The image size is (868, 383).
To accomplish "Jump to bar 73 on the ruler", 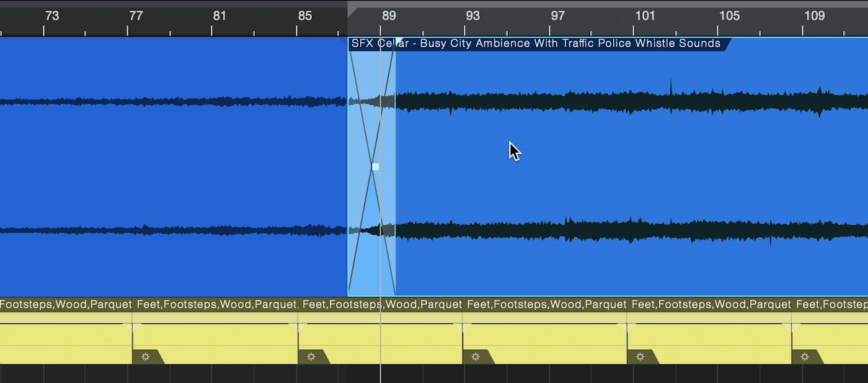I will (x=52, y=16).
